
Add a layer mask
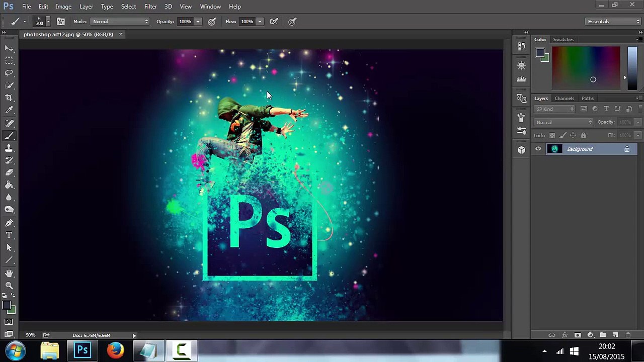coord(578,335)
